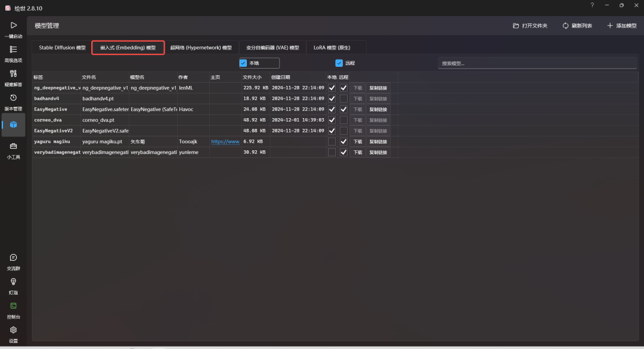
Task: Toggle the 远程 checkbox for badhandv4
Action: click(x=343, y=98)
